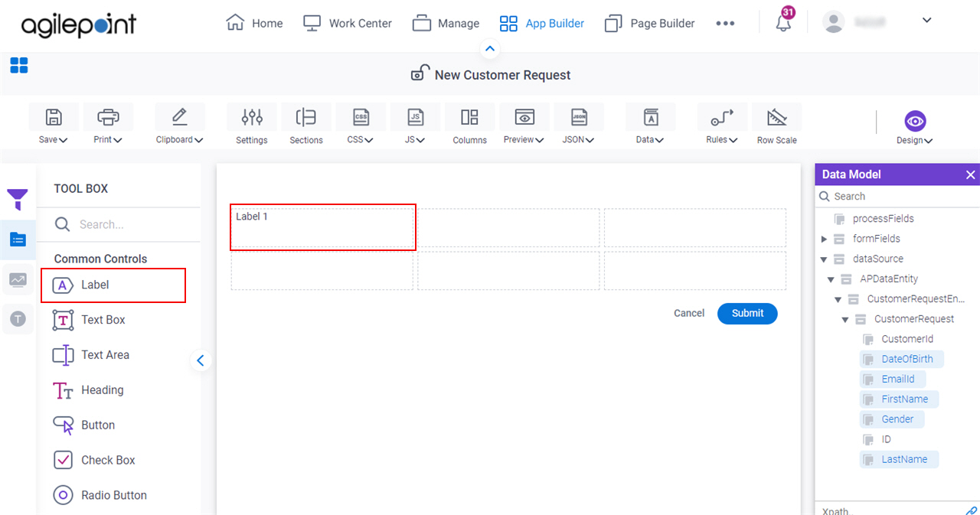Open the App Builder menu item
Image resolution: width=980 pixels, height=515 pixels.
(x=542, y=23)
